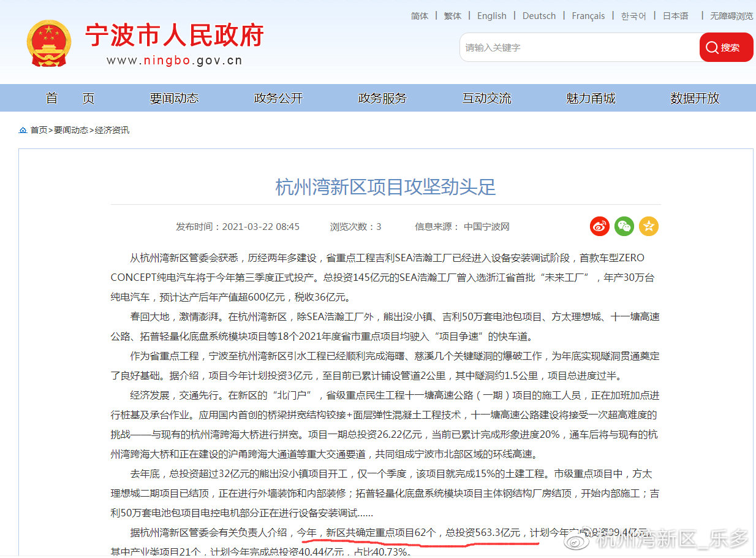The height and width of the screenshot is (558, 756).
Task: Switch language to 한국어
Action: point(633,16)
